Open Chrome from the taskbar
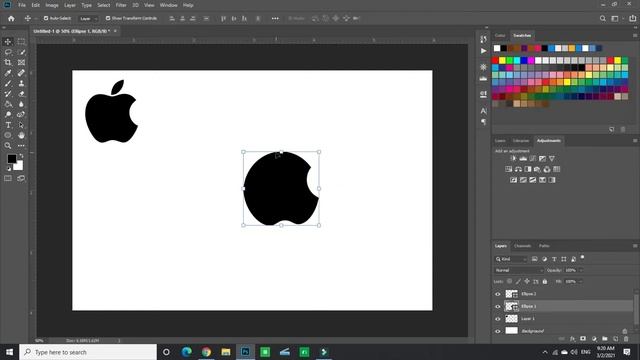640x360 pixels. click(206, 352)
